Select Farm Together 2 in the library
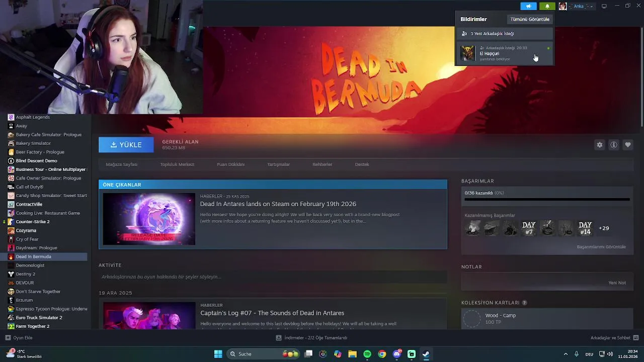 [x=33, y=326]
